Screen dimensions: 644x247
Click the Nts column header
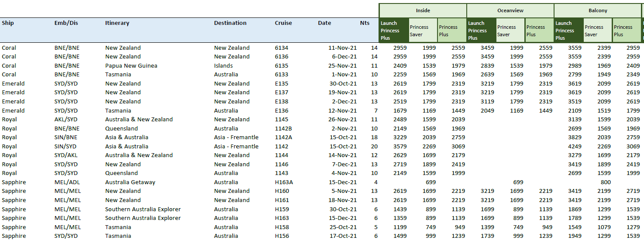(365, 23)
